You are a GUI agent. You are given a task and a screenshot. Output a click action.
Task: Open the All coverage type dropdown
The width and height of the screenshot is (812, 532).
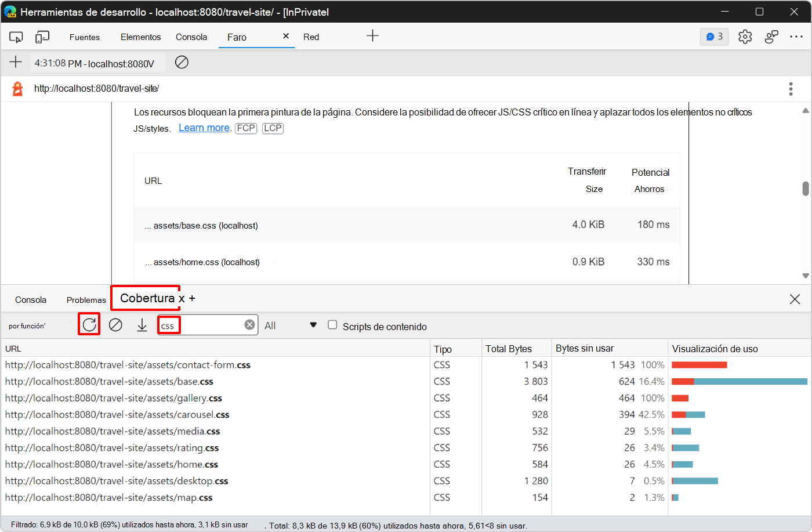[291, 325]
